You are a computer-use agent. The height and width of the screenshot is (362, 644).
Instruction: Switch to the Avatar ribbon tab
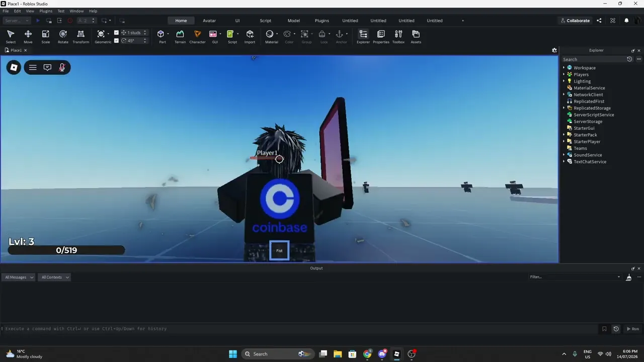point(209,21)
